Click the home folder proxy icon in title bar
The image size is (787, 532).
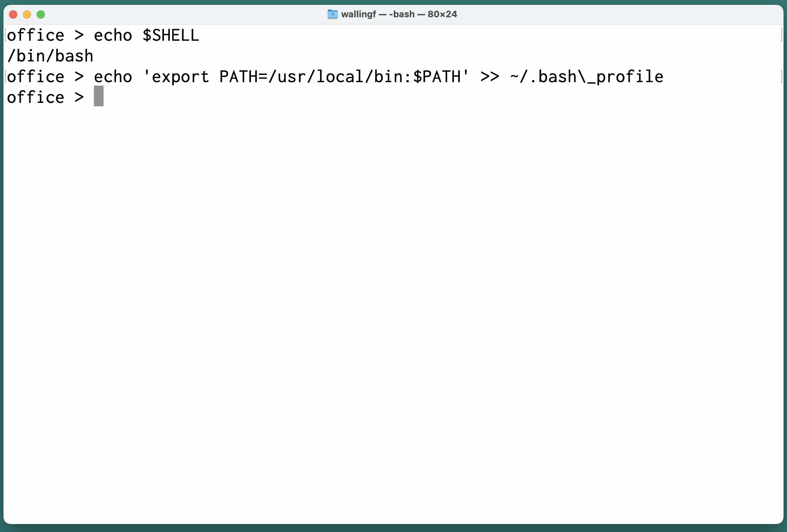click(332, 14)
